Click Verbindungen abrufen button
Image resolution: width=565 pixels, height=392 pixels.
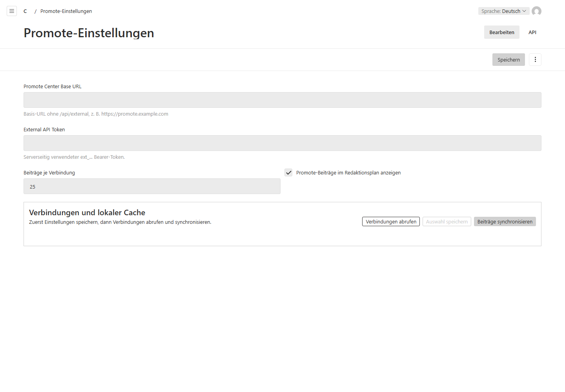(x=391, y=221)
